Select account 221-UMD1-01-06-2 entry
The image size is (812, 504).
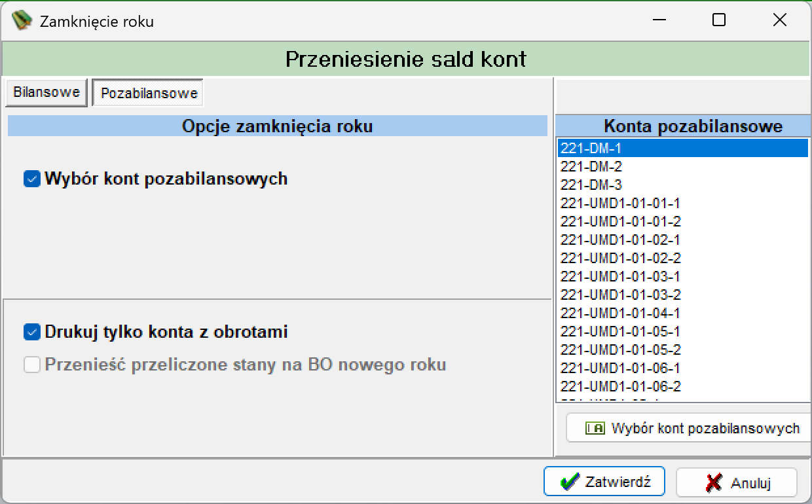683,387
